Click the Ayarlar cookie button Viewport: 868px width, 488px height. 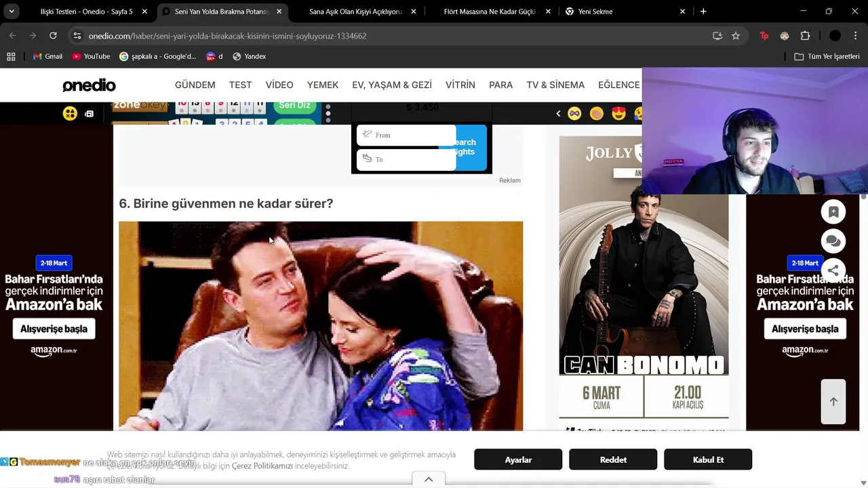click(518, 460)
